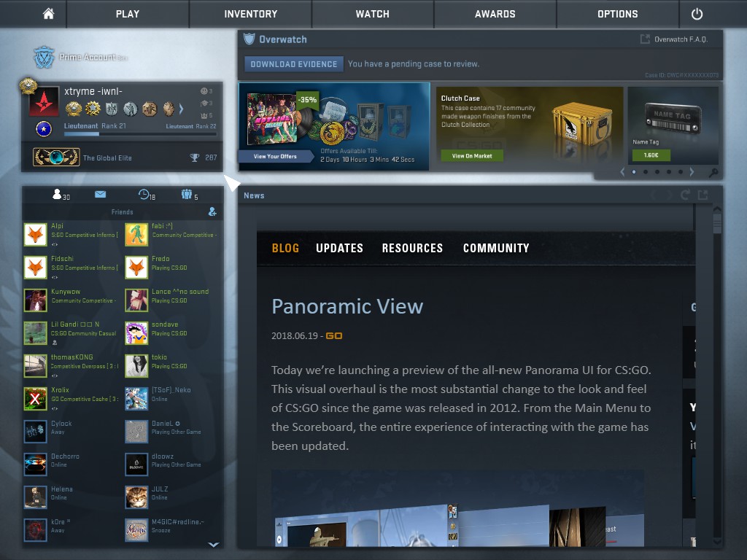Go to the Home icon

(48, 14)
